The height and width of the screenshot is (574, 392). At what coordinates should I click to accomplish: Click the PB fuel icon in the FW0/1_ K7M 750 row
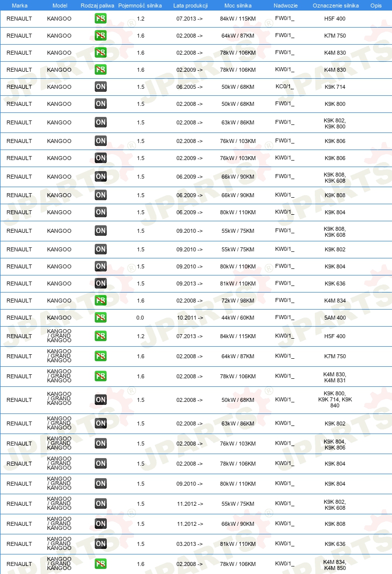(101, 36)
